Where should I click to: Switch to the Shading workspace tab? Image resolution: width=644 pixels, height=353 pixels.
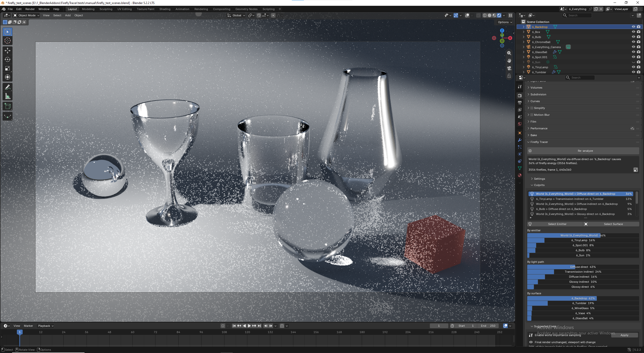tap(165, 9)
